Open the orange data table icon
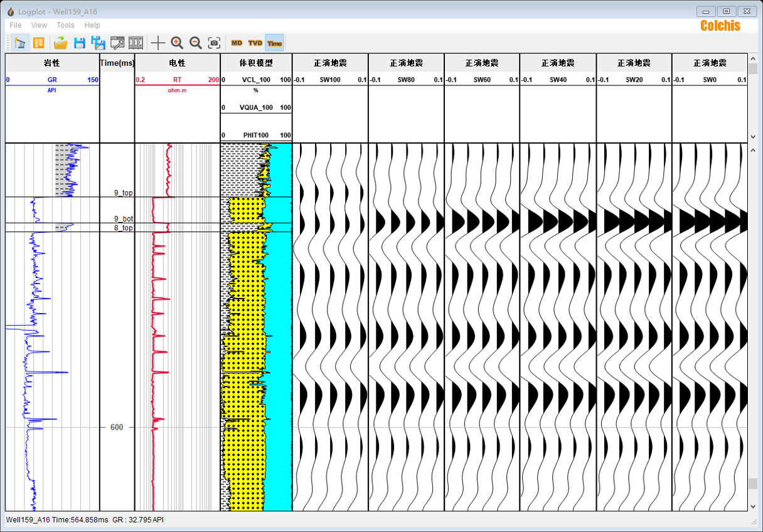The height and width of the screenshot is (532, 763). [39, 43]
